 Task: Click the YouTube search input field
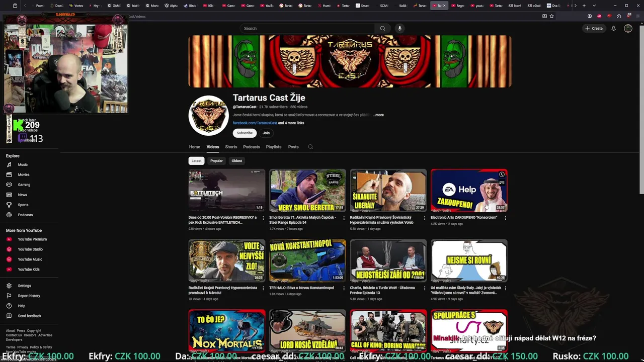307,29
